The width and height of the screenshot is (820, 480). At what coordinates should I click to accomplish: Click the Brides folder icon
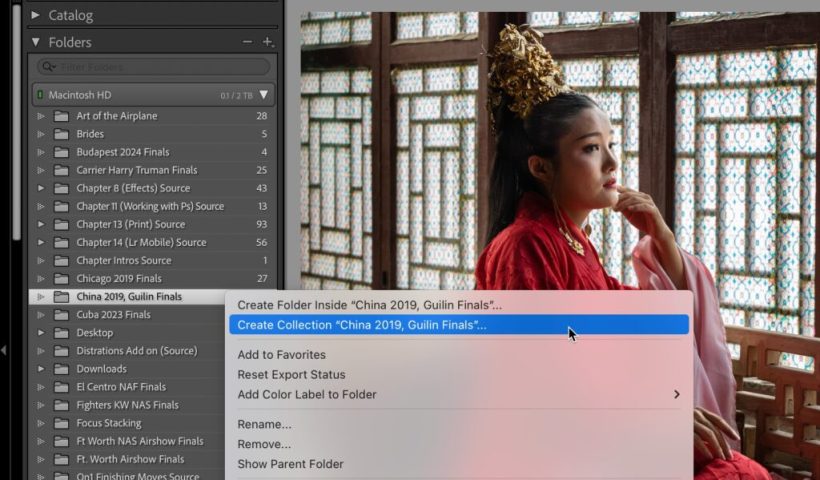pos(61,134)
